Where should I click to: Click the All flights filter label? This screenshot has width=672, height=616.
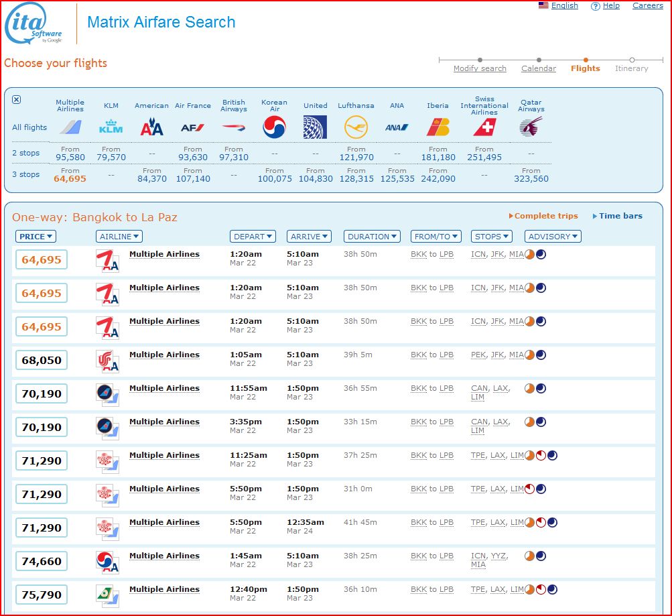29,127
